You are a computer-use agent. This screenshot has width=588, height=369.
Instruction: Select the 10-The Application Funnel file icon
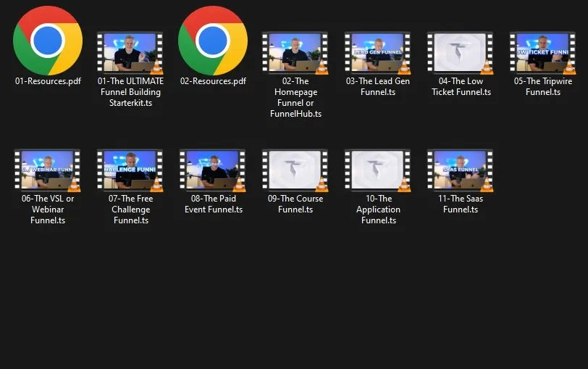point(378,170)
